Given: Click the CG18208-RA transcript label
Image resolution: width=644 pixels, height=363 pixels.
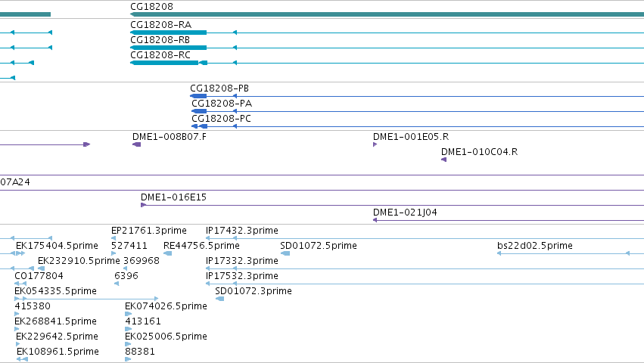Looking at the screenshot, I should [160, 25].
